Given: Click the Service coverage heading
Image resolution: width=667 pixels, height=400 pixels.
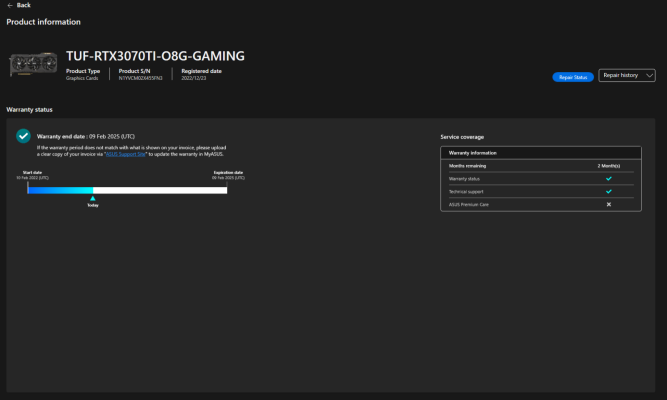Looking at the screenshot, I should (x=462, y=137).
